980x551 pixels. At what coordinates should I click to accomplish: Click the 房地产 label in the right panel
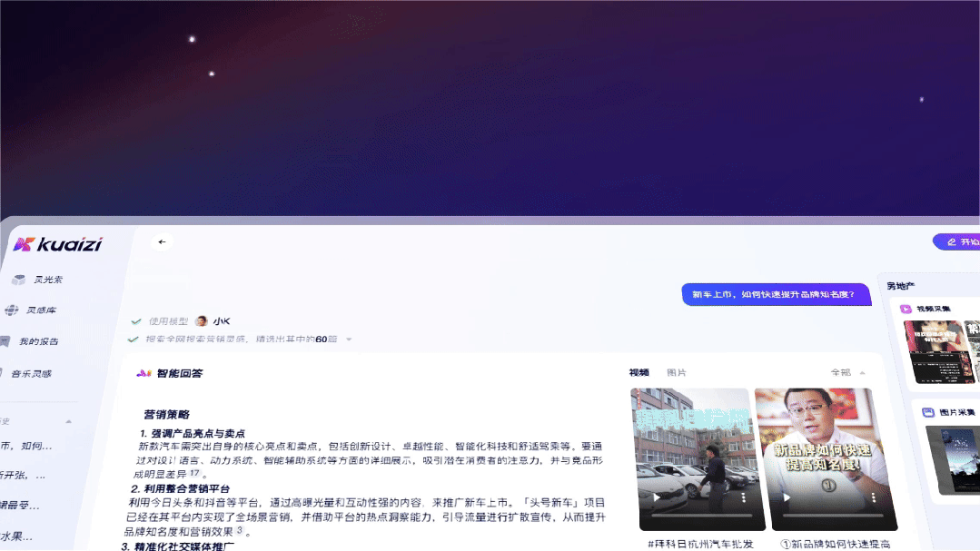pos(901,286)
